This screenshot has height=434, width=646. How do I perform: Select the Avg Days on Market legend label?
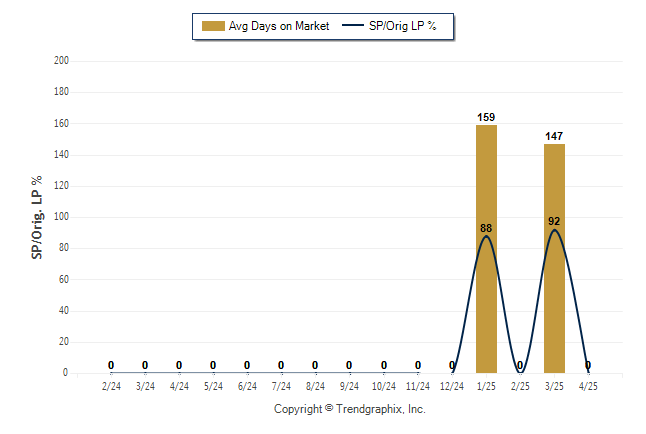279,26
